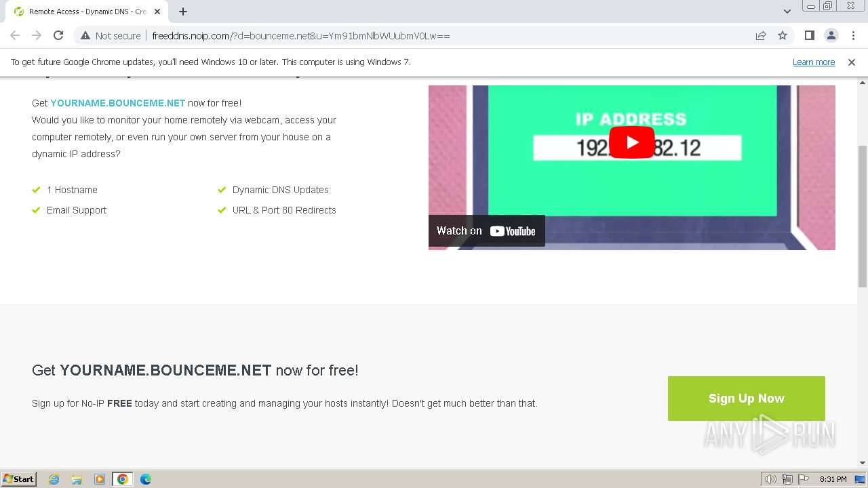Click the address bar URL

click(301, 35)
